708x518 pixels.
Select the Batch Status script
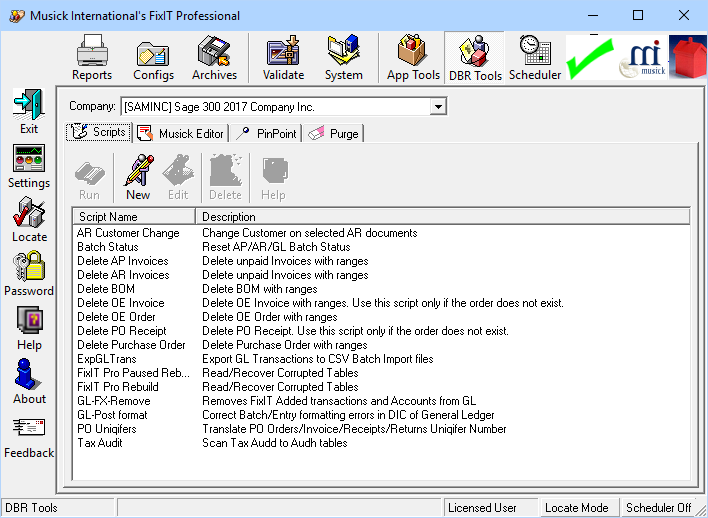107,247
